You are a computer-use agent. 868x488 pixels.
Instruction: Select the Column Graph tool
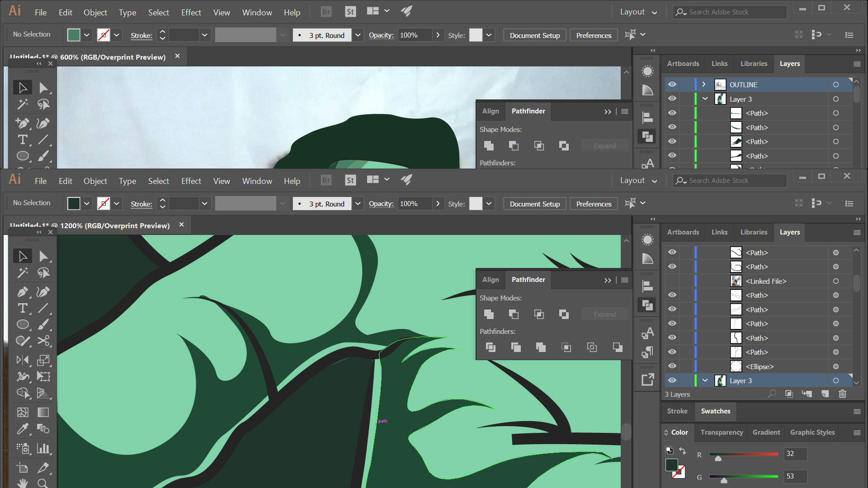click(x=43, y=448)
